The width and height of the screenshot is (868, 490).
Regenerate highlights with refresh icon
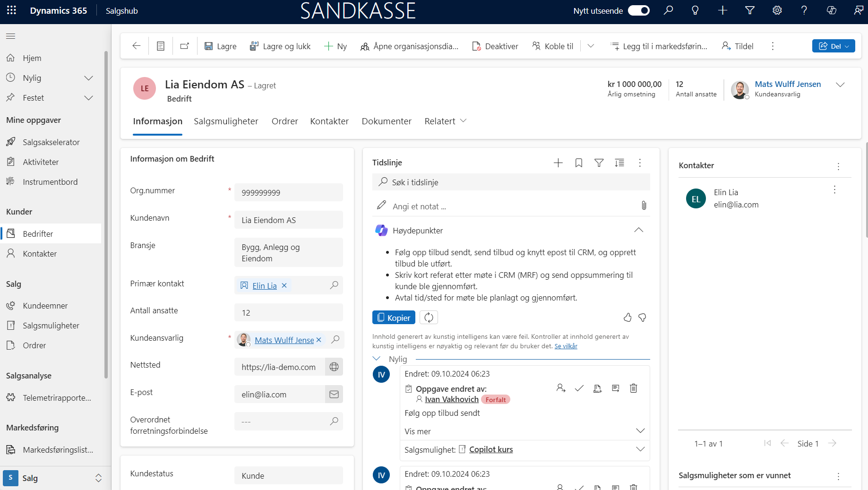point(429,318)
